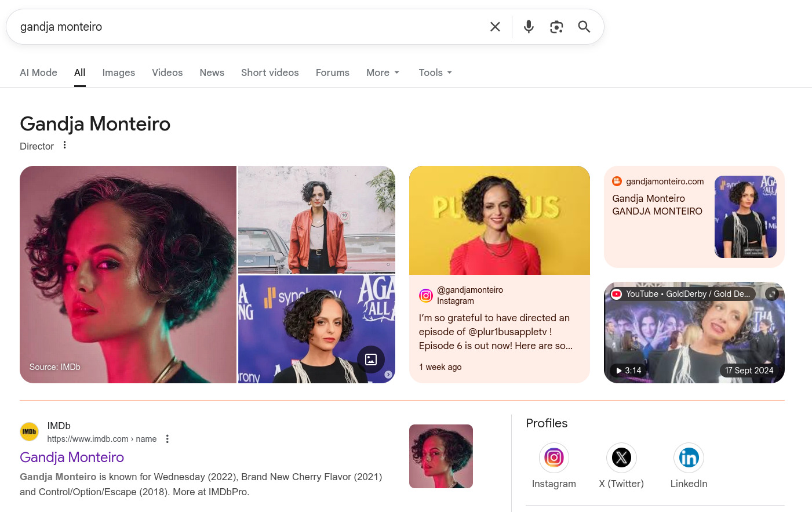Image resolution: width=812 pixels, height=512 pixels.
Task: Open the orange jacket photo thumbnail
Action: [x=316, y=220]
